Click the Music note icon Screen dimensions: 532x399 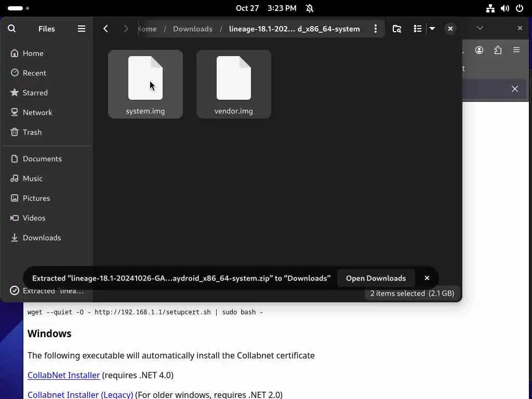pyautogui.click(x=14, y=178)
